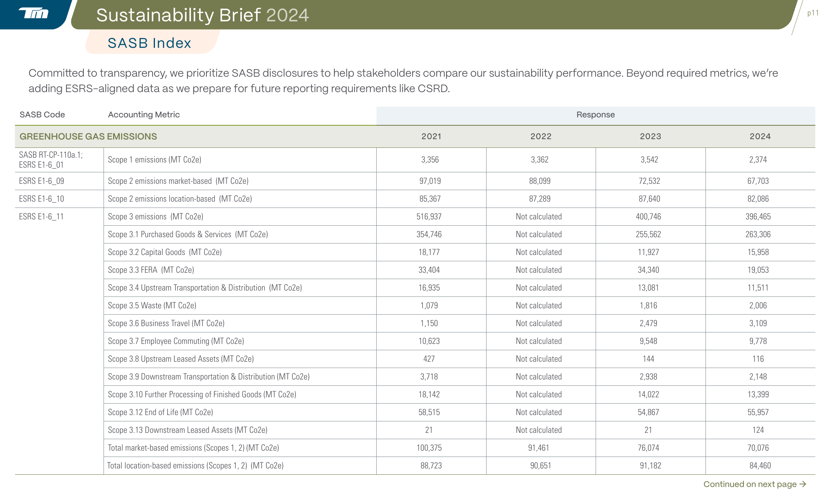Click 'Total market-based emissions' row label
The image size is (830, 504).
[x=193, y=448]
